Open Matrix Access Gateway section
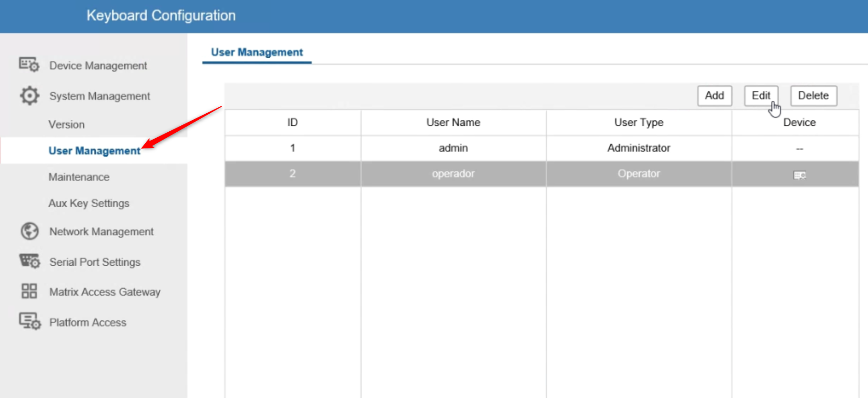The width and height of the screenshot is (868, 398). 105,292
